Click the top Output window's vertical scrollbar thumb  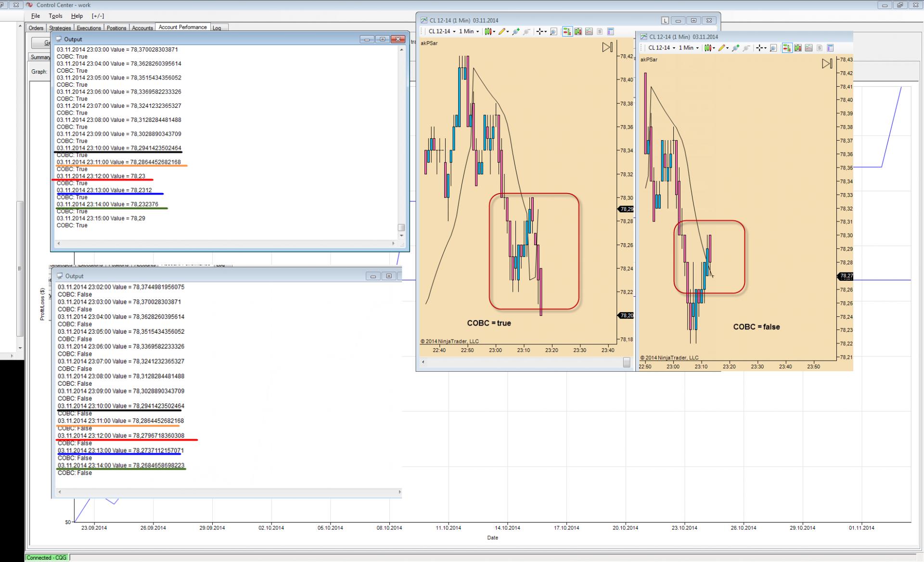(401, 227)
